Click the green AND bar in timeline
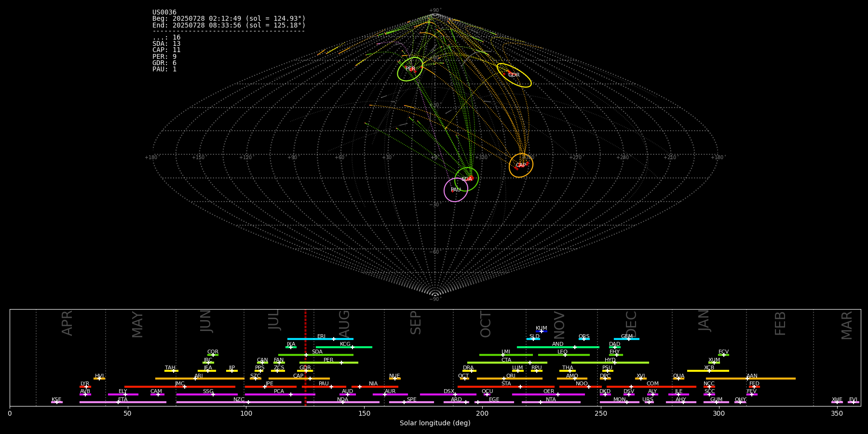This screenshot has height=434, width=868. tap(558, 347)
